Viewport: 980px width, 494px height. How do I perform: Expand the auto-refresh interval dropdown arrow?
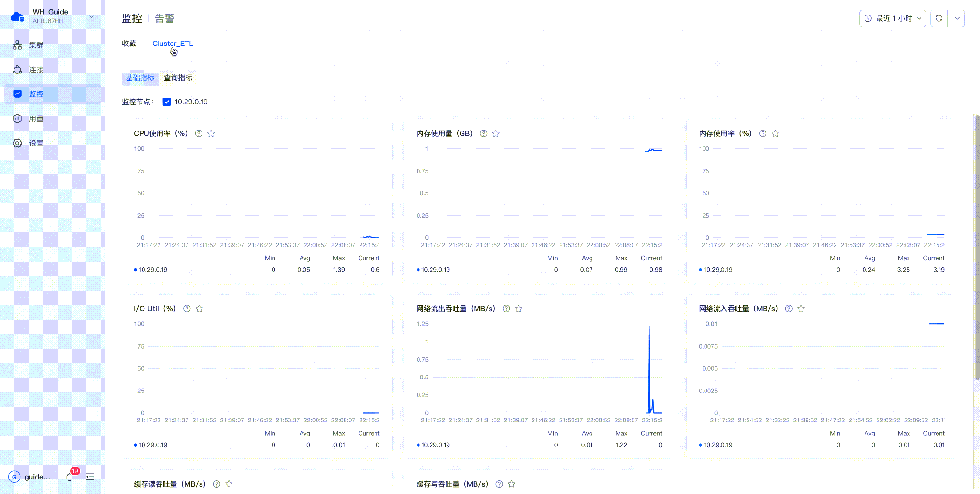click(956, 18)
